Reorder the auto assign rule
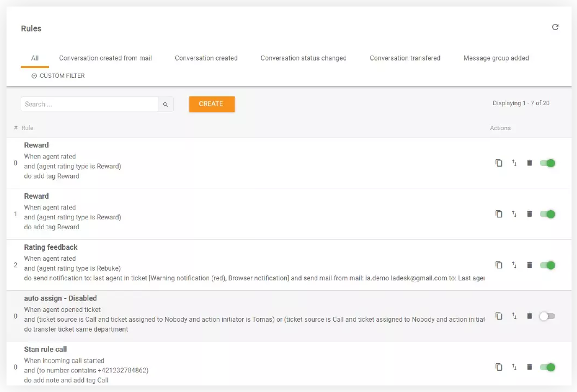The image size is (577, 392). pyautogui.click(x=514, y=316)
